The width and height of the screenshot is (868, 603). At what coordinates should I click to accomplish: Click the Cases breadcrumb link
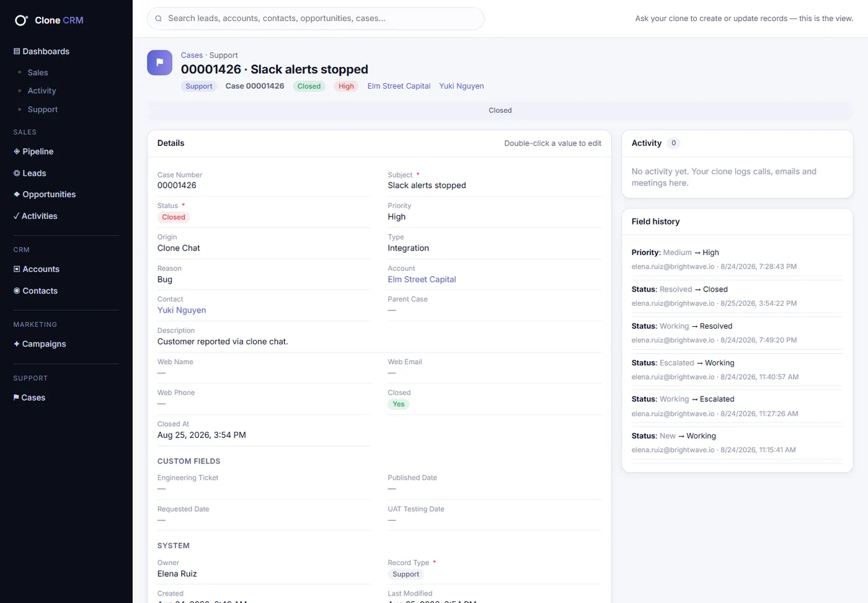click(192, 55)
